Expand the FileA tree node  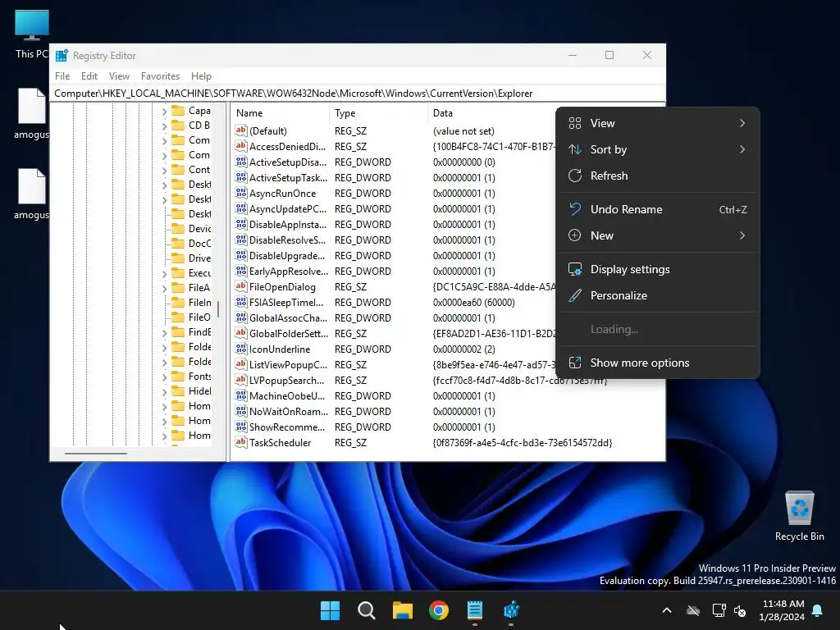pyautogui.click(x=164, y=288)
